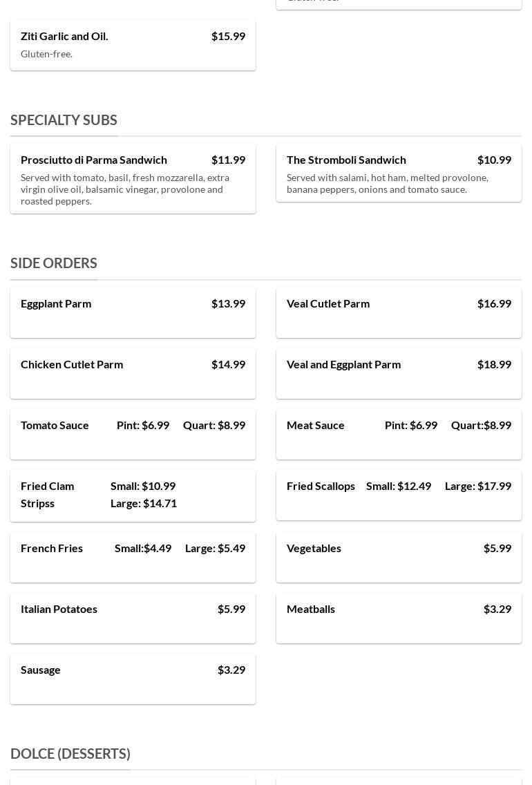
Task: Click the Vegetables menu item
Action: tap(399, 557)
